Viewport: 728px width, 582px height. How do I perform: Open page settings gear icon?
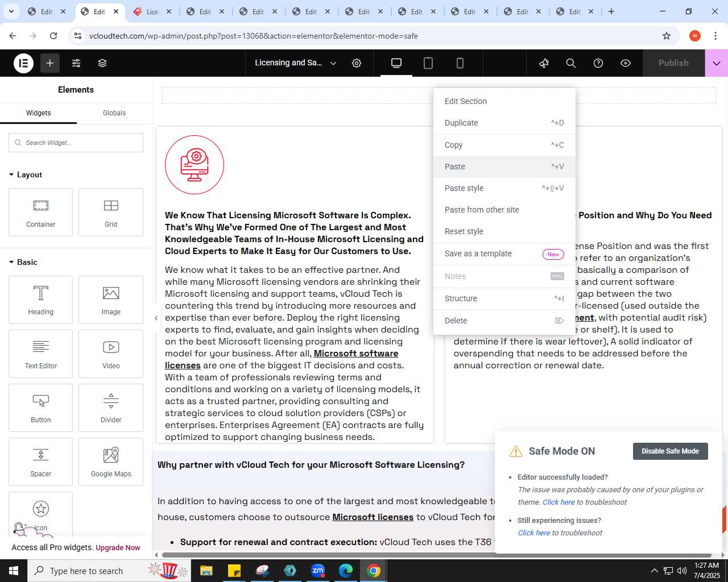click(357, 63)
